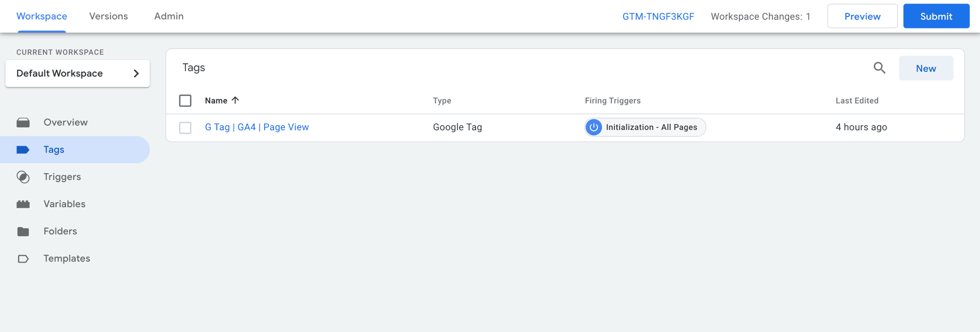Click the Folders icon in sidebar
Viewport: 980px width, 332px height.
coord(23,231)
